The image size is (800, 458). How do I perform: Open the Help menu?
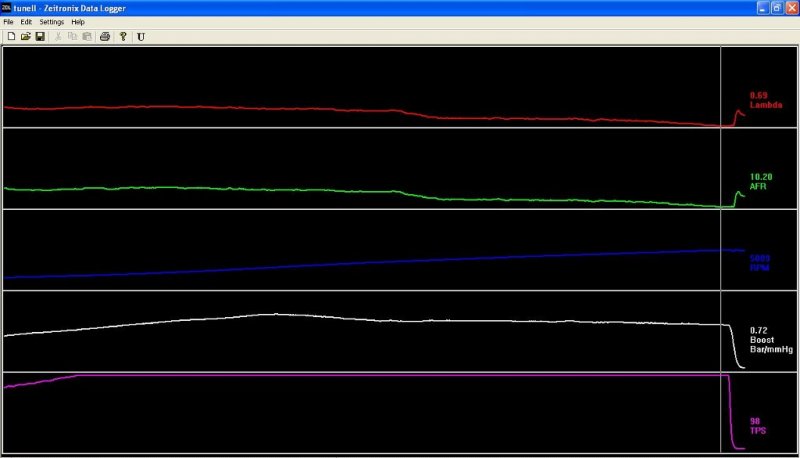click(78, 21)
